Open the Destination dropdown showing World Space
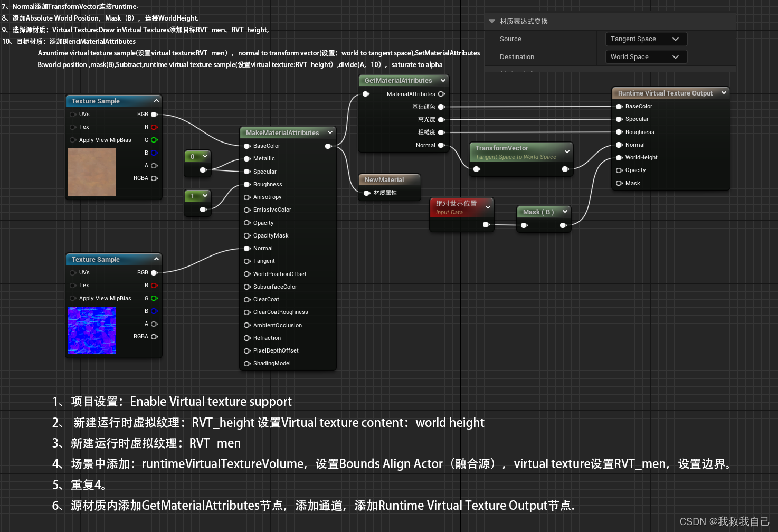The height and width of the screenshot is (532, 778). point(646,56)
